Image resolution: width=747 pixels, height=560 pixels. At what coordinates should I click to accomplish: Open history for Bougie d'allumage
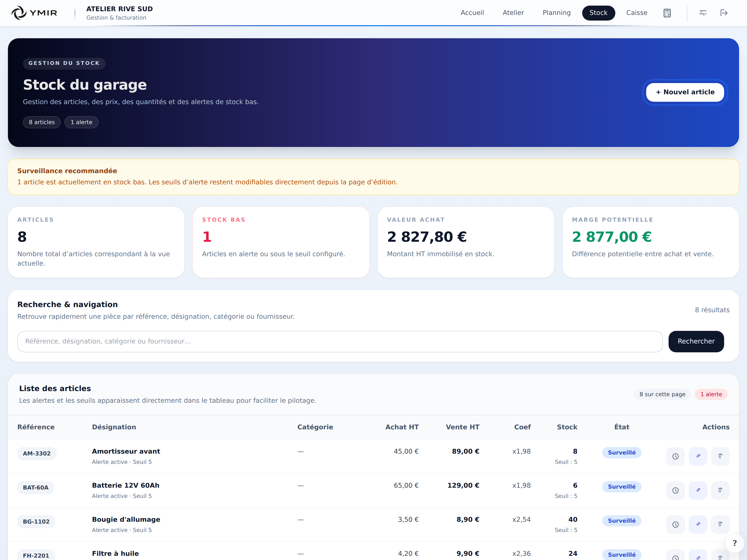675,525
